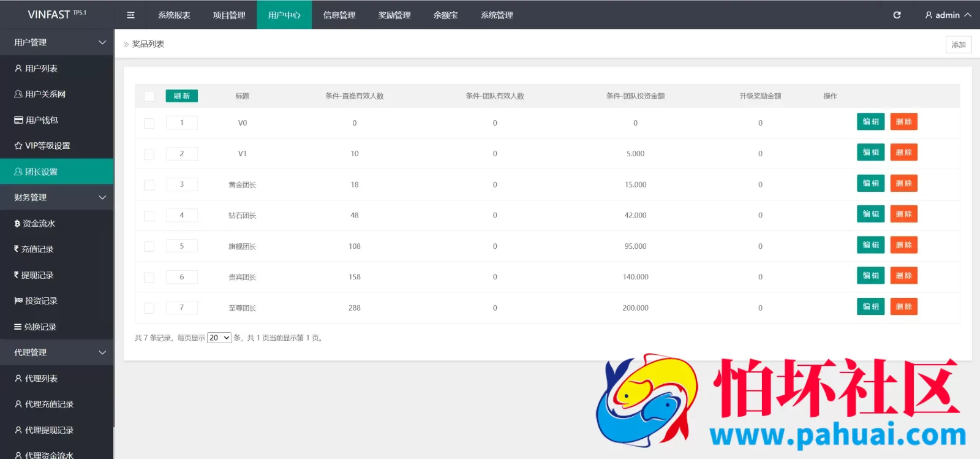The image size is (980, 459).
Task: Click the 兑换记录 list icon
Action: point(18,327)
